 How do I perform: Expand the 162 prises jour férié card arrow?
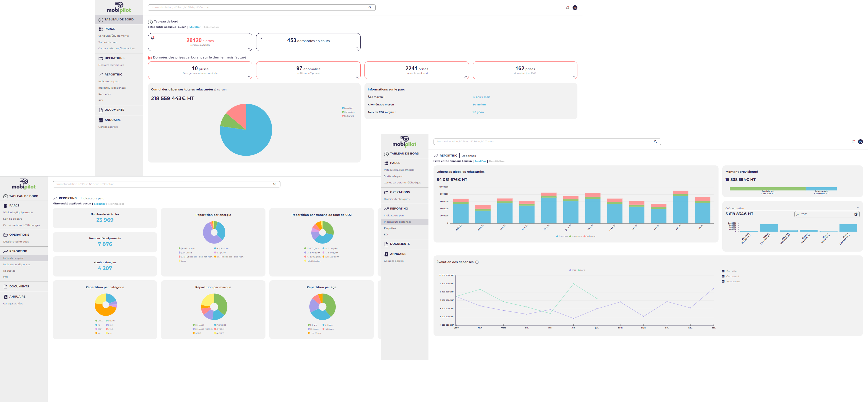[x=574, y=77]
